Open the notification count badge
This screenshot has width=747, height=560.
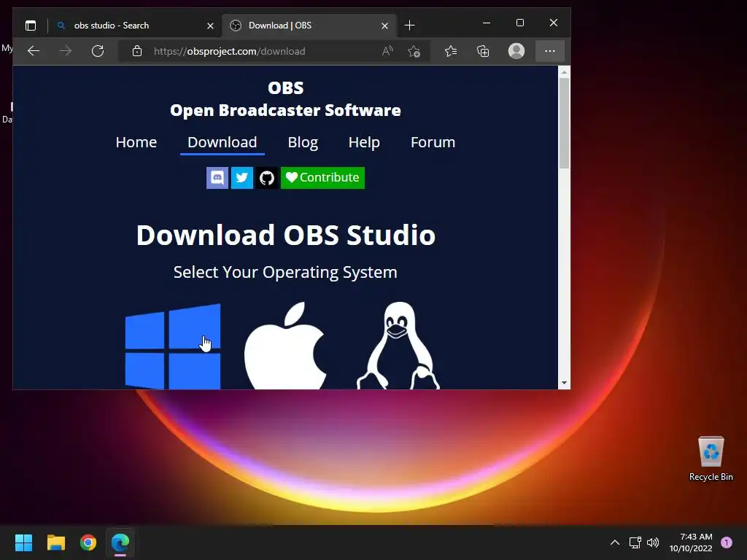pyautogui.click(x=727, y=542)
